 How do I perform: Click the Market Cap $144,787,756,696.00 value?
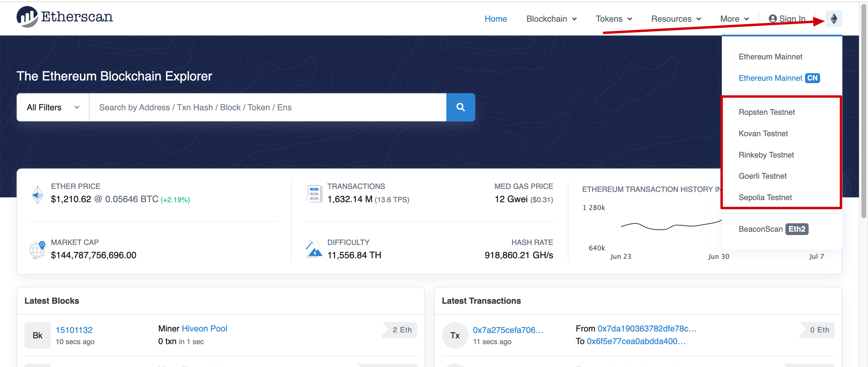pos(93,255)
